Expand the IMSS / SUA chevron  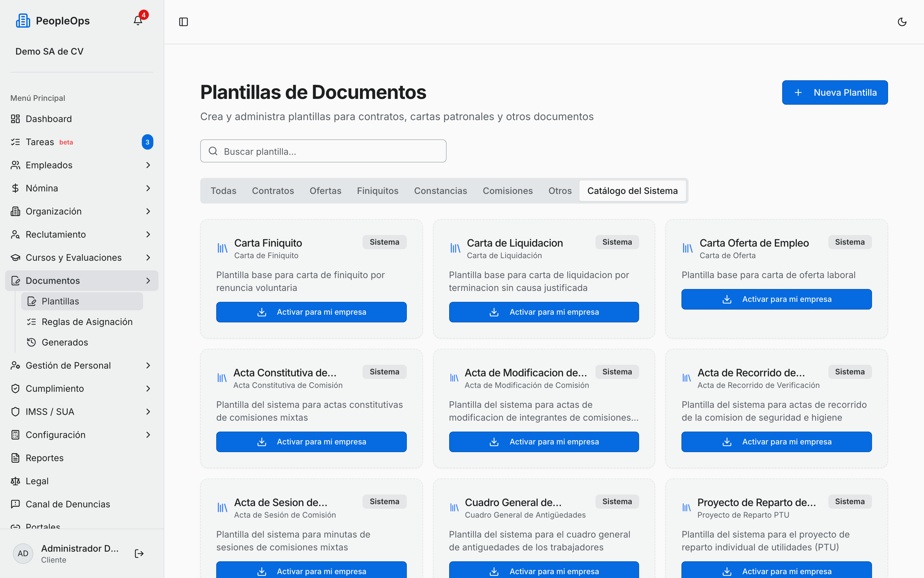(148, 412)
